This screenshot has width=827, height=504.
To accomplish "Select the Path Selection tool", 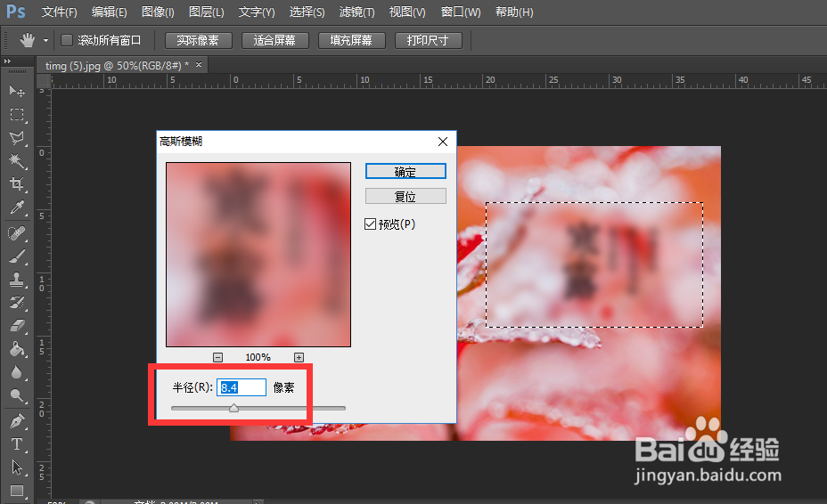I will (x=17, y=467).
